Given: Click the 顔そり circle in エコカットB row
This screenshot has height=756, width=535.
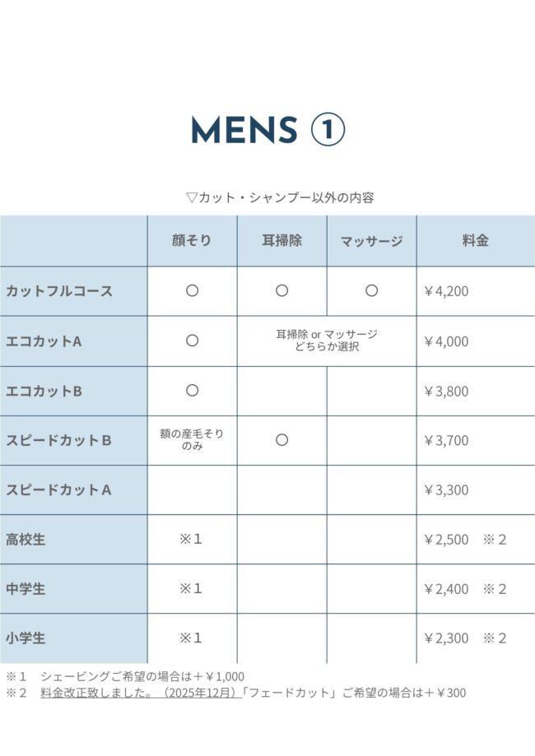Looking at the screenshot, I should (x=192, y=390).
